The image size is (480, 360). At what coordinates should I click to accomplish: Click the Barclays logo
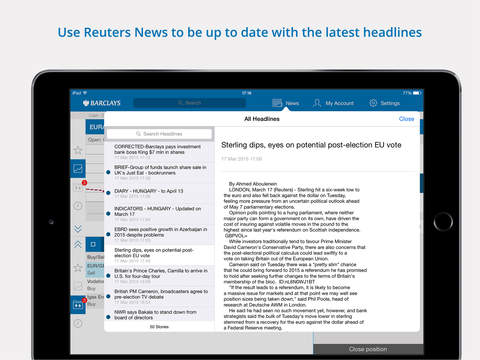[x=102, y=103]
